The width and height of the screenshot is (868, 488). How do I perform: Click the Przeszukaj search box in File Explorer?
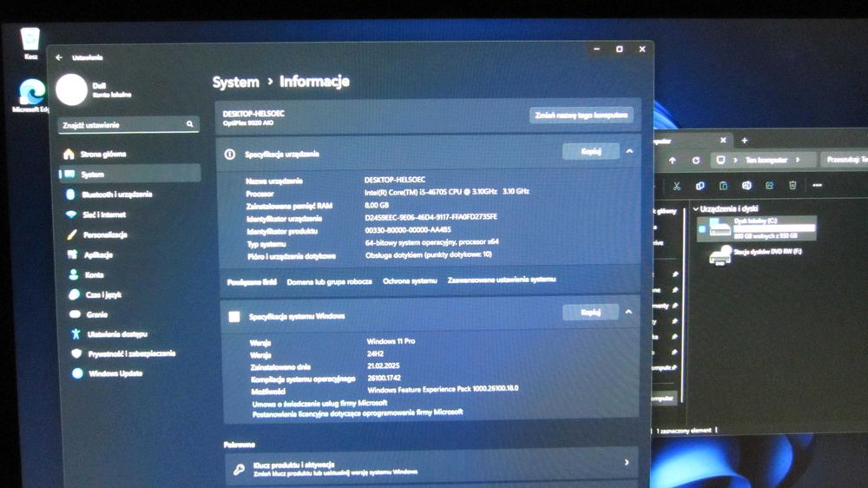845,160
